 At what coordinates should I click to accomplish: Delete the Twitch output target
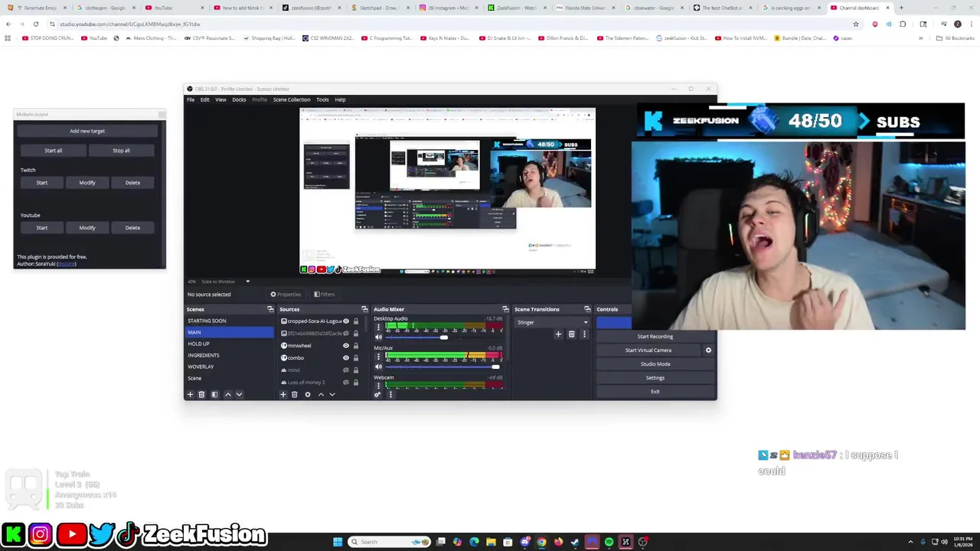pos(132,182)
